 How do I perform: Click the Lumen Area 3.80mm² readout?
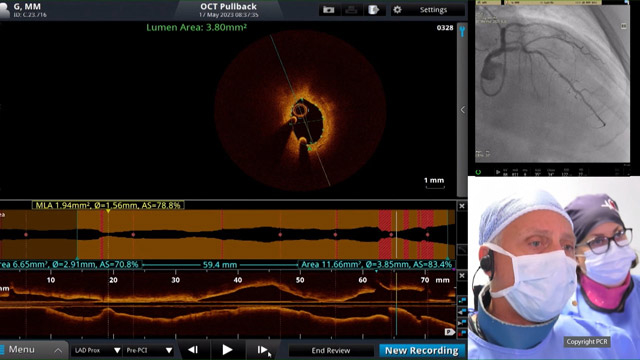pos(196,27)
